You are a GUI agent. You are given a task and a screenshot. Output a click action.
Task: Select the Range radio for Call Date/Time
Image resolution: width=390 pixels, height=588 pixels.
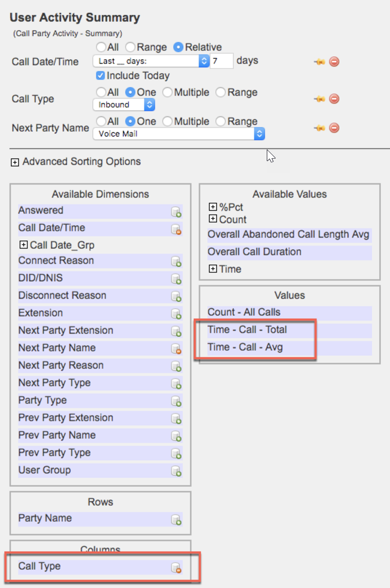point(130,48)
